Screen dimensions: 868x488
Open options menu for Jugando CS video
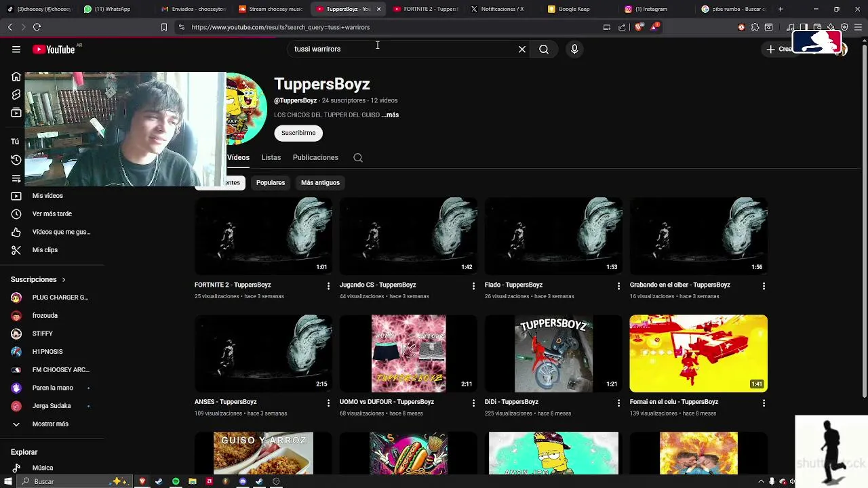[x=473, y=286]
